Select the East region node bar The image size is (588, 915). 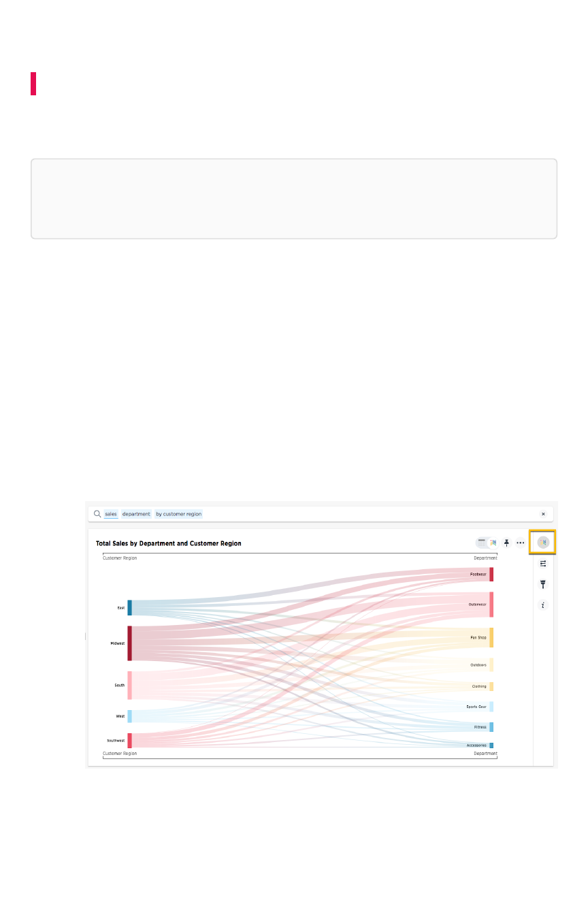(129, 608)
